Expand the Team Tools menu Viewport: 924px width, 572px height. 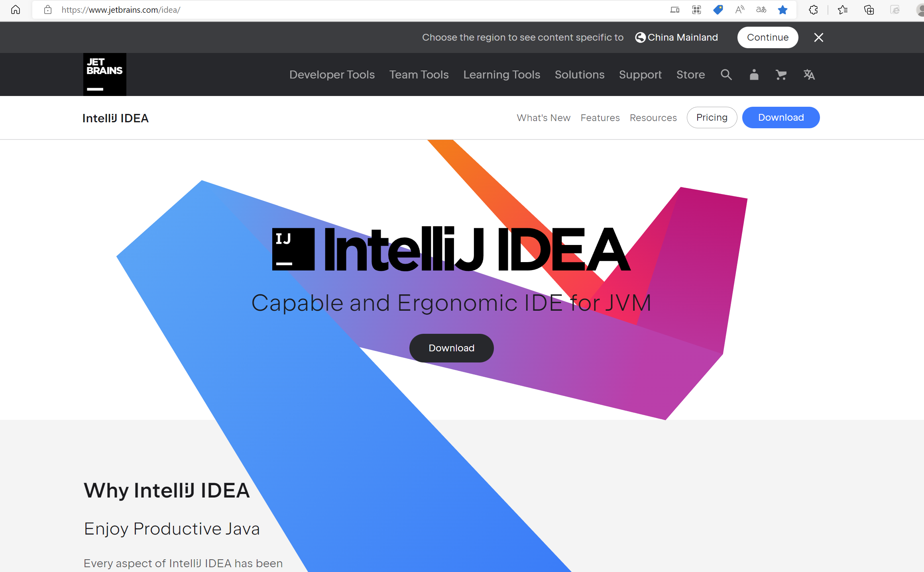tap(419, 74)
